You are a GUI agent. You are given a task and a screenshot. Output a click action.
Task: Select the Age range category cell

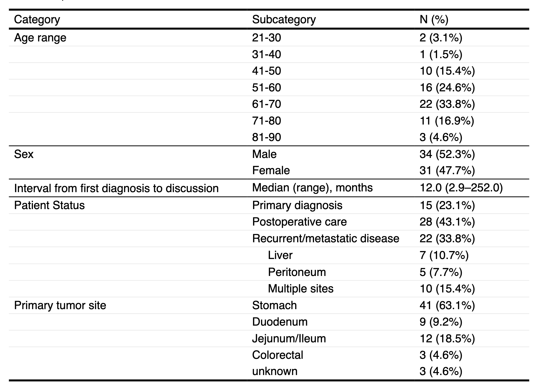coord(40,38)
